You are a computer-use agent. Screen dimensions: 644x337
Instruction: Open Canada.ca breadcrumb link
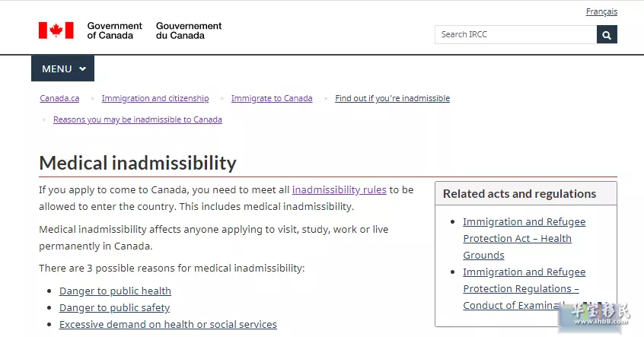tap(59, 99)
